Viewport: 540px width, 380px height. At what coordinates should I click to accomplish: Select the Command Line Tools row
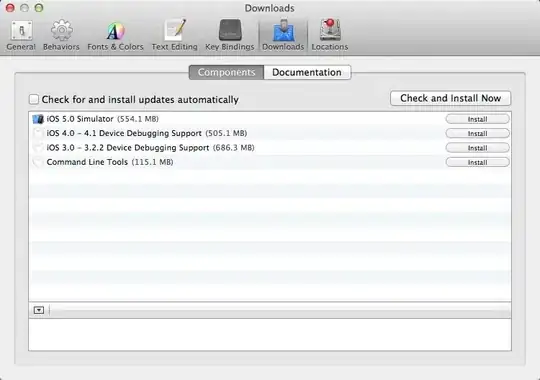(x=270, y=162)
